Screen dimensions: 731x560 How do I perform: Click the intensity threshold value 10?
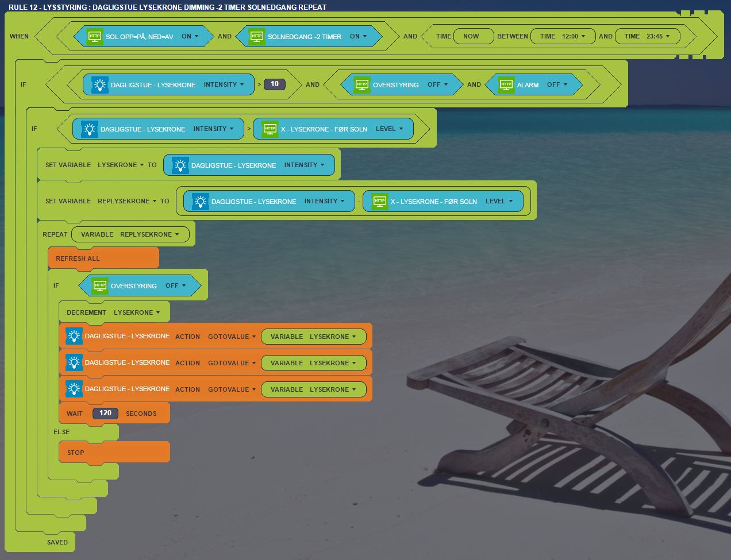275,84
